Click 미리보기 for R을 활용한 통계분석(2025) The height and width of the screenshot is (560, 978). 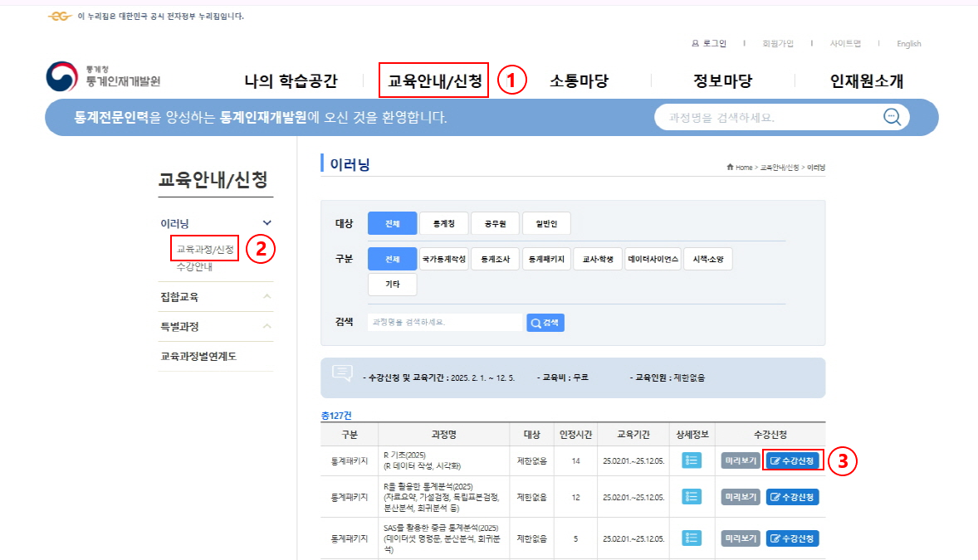(741, 497)
